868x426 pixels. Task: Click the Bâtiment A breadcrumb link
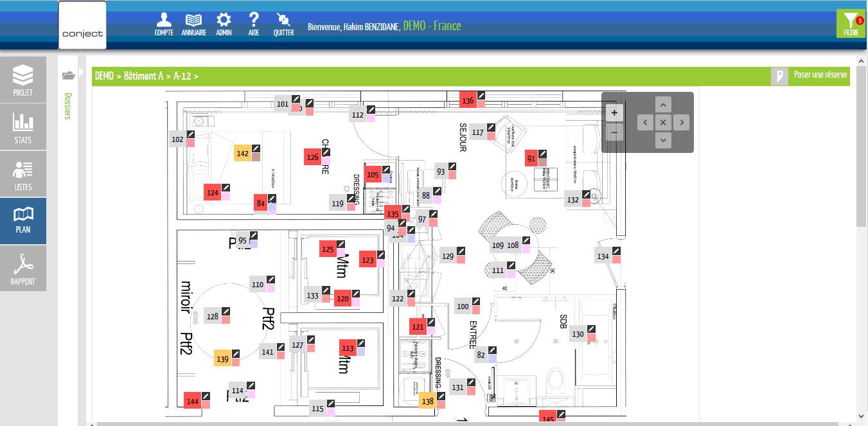point(143,76)
